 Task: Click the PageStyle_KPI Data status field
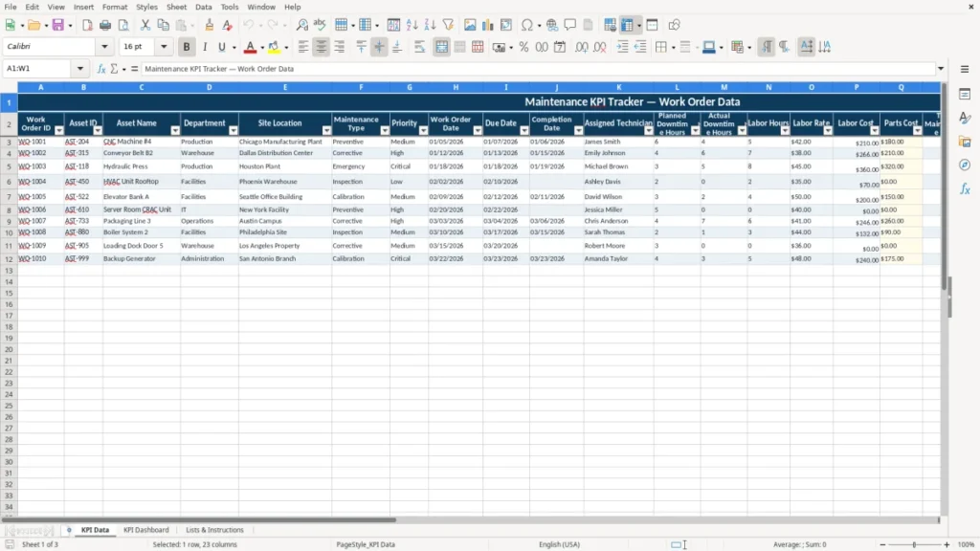pos(366,544)
